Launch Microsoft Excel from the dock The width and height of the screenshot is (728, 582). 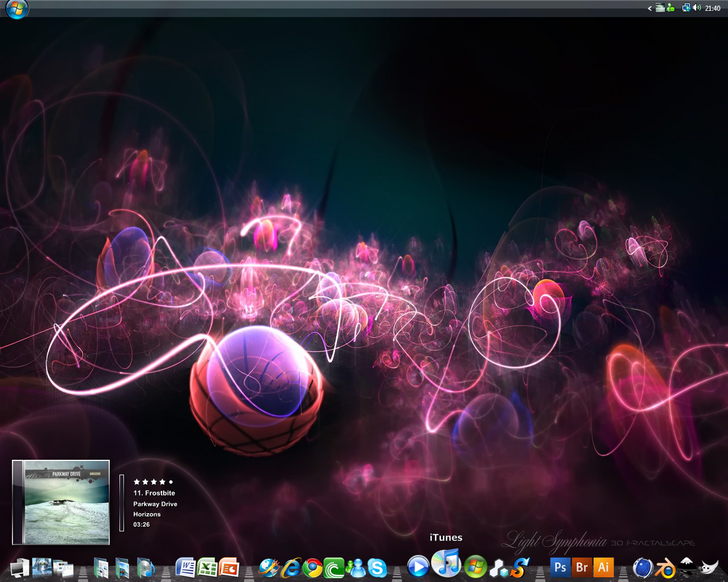point(207,568)
